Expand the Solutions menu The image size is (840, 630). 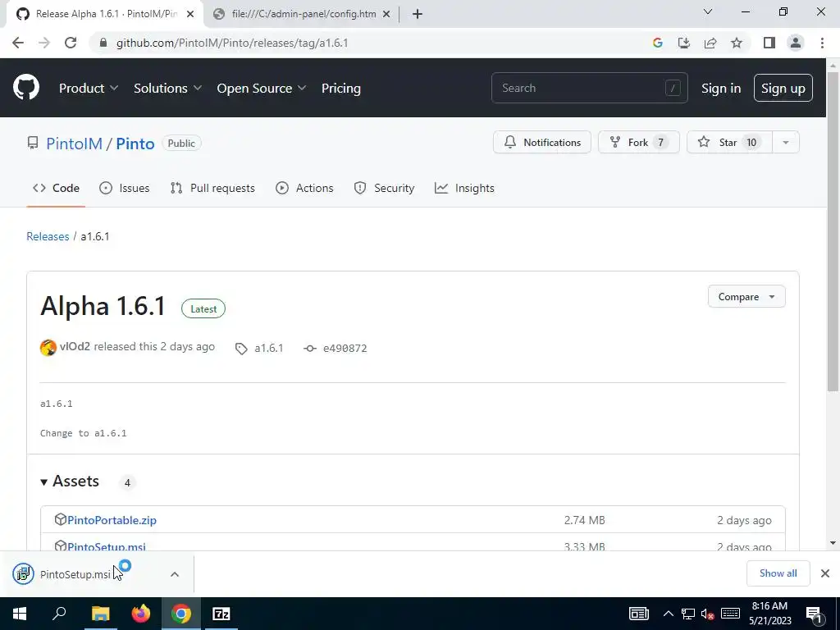pos(167,88)
